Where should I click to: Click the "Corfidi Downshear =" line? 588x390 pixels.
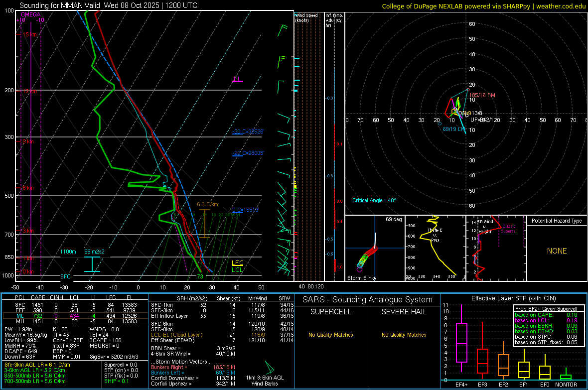[193, 378]
